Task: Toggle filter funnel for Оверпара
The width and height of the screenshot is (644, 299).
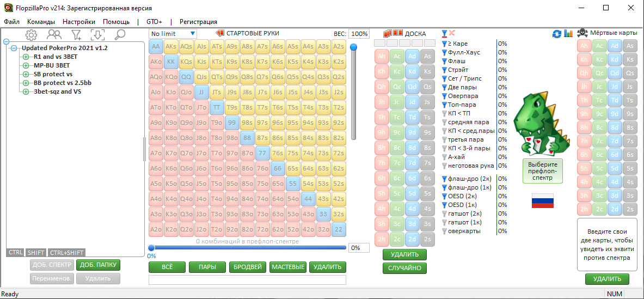Action: [x=444, y=96]
